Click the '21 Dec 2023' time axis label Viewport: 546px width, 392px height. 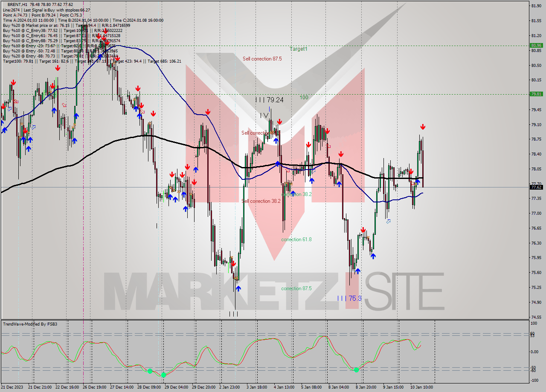pyautogui.click(x=13, y=387)
